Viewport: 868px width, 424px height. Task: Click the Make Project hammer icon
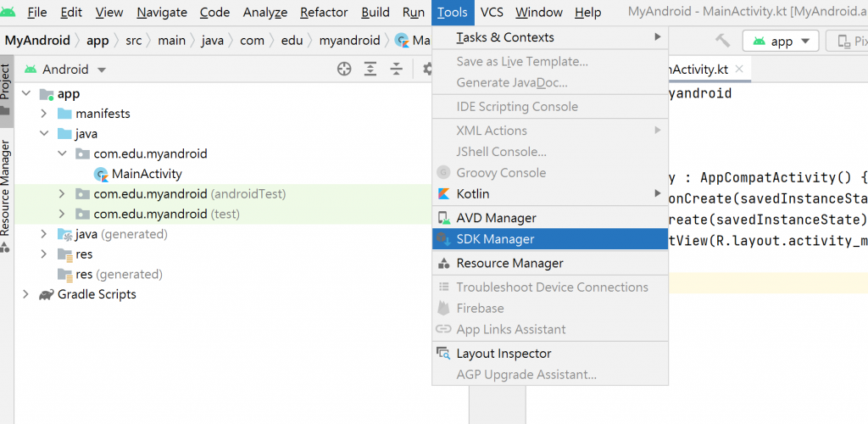point(722,41)
